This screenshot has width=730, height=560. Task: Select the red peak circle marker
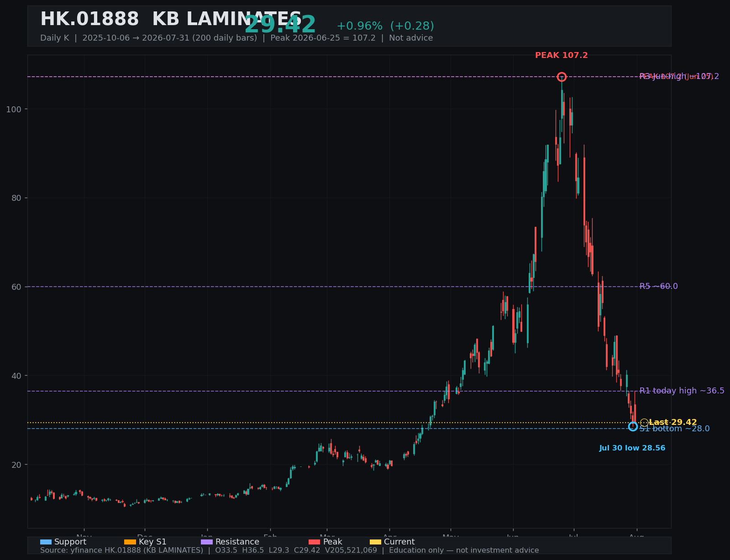[562, 77]
